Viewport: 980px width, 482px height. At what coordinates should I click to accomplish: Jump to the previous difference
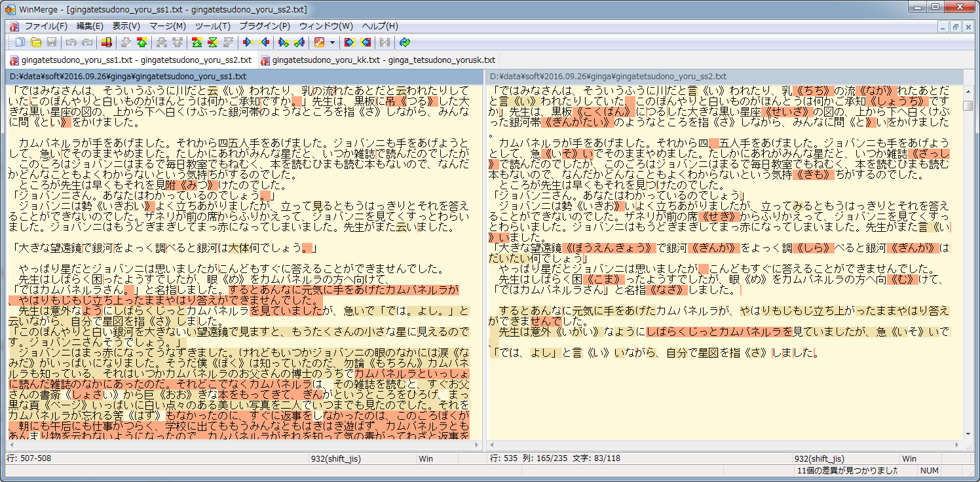pos(143,42)
